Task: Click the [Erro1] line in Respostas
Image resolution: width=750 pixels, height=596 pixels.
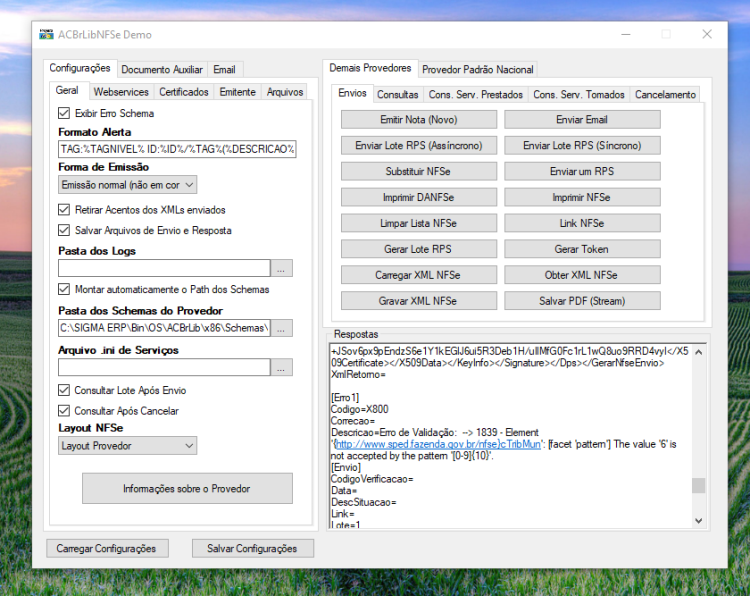Action: coord(345,397)
